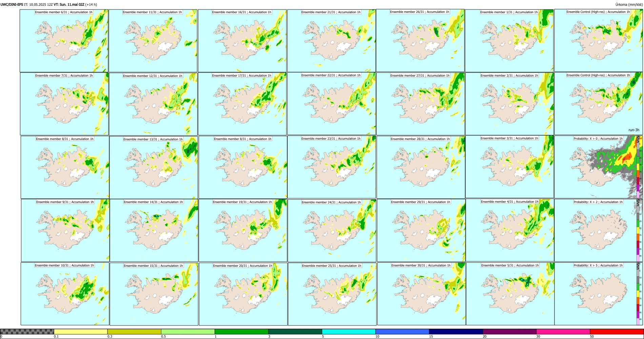Click the 'Ensemble member 15/31 ; Accumulation 1h' label
Image resolution: width=644 pixels, height=339 pixels.
(x=153, y=266)
